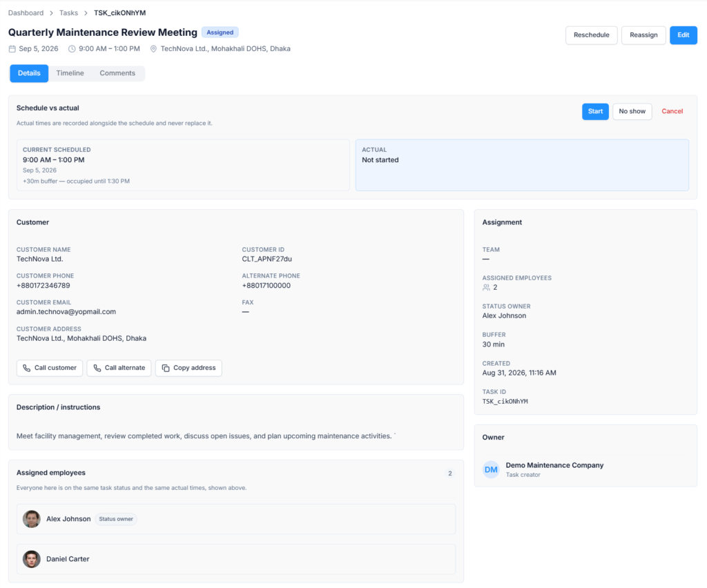Image resolution: width=707 pixels, height=588 pixels.
Task: Click the Reschedule button
Action: point(591,35)
